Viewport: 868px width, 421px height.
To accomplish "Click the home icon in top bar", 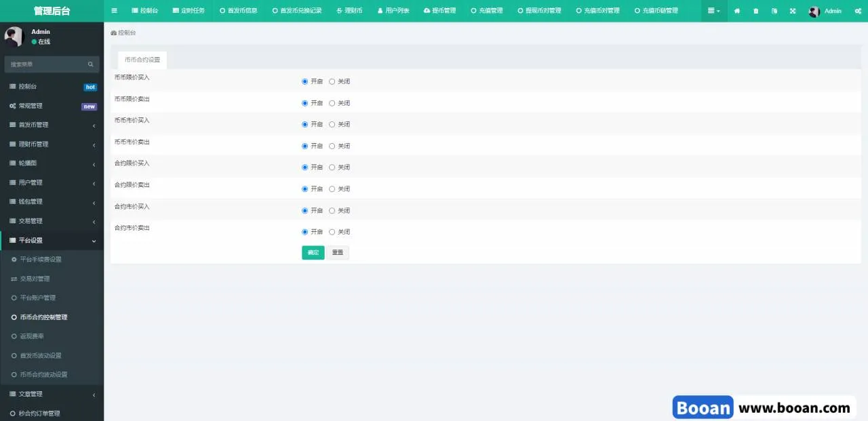I will click(737, 11).
